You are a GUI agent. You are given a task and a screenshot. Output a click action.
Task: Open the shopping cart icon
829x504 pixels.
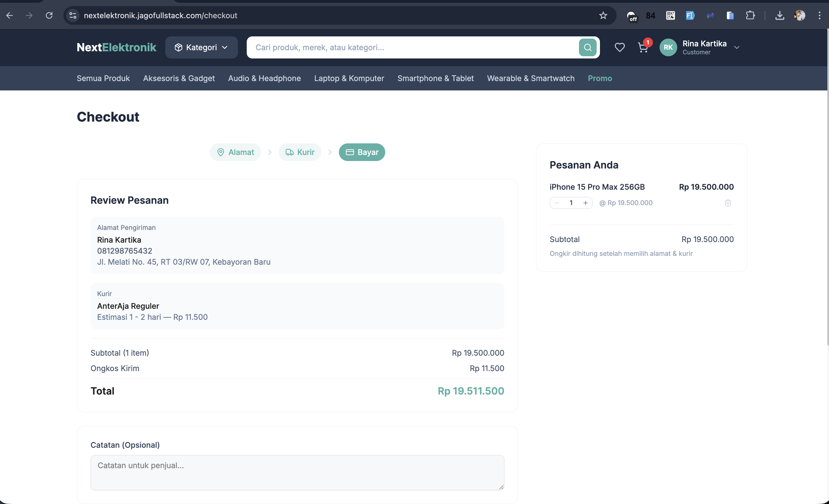[x=643, y=47]
